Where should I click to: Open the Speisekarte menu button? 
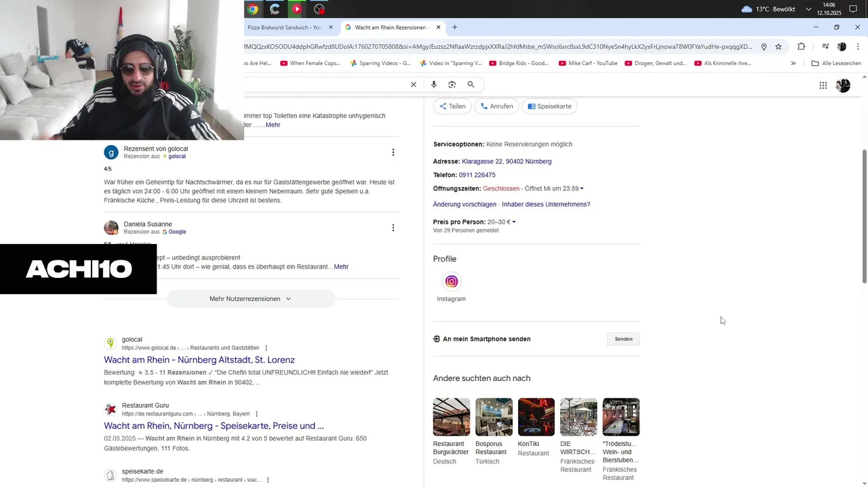coord(549,106)
